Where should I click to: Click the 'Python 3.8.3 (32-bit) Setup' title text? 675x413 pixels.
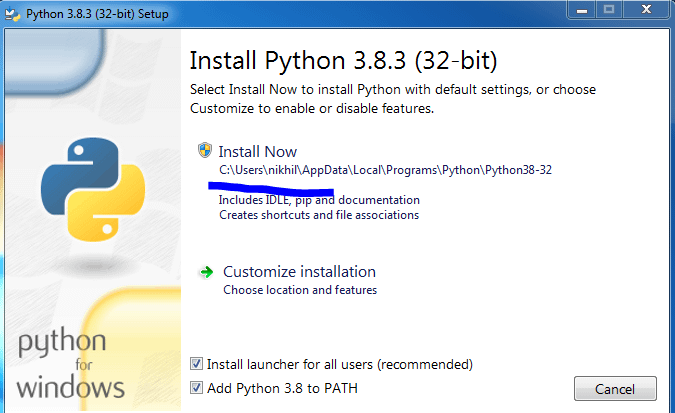[97, 14]
